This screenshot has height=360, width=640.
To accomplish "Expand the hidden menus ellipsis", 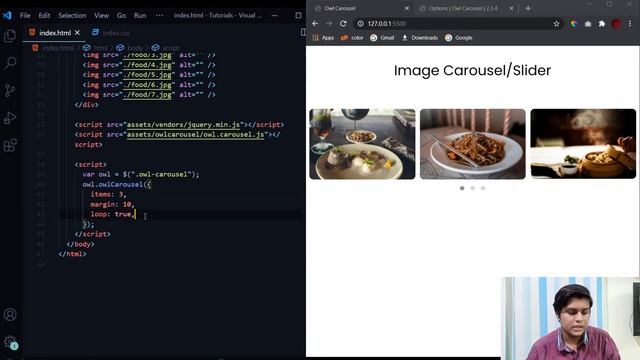I will tap(159, 16).
